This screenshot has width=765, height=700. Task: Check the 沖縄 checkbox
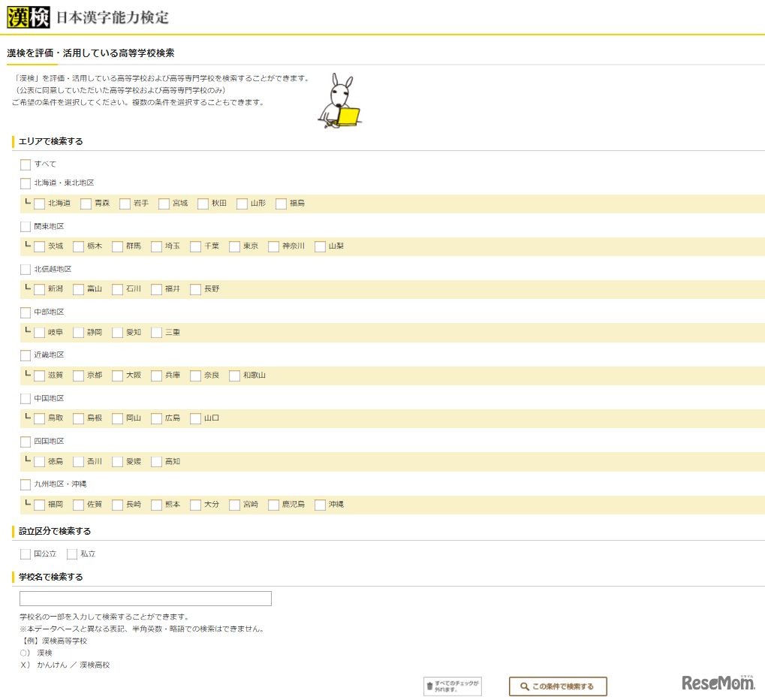click(x=320, y=505)
